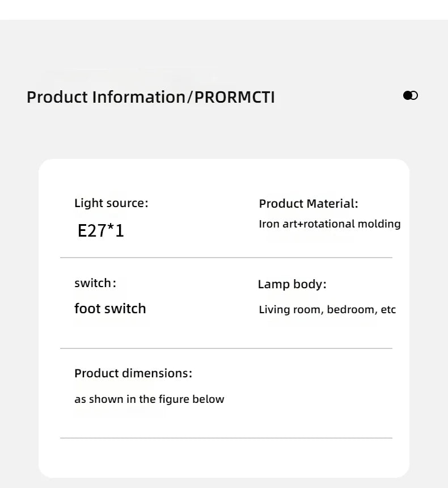Click the word "molding" in the Product Material value
Viewport: 448px width, 488px height.
tap(379, 224)
